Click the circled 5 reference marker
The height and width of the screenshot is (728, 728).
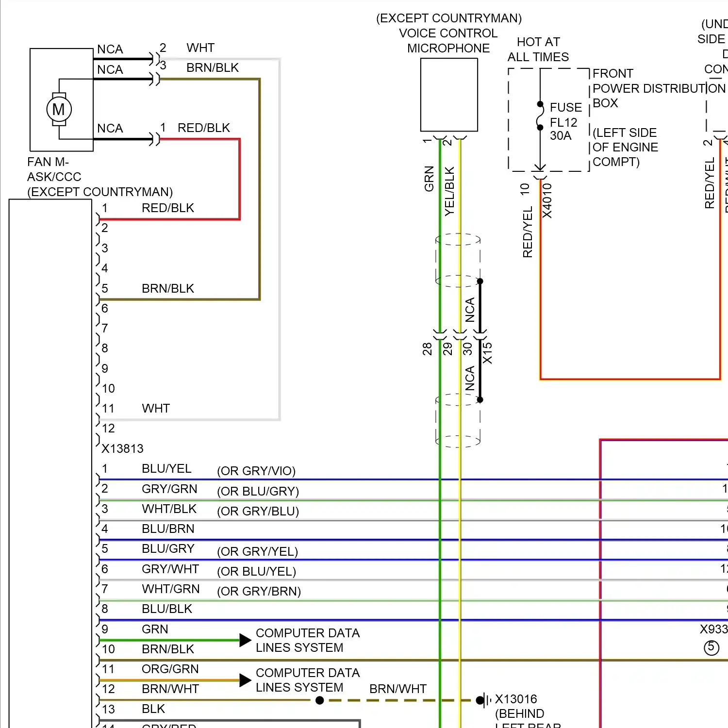coord(711,647)
